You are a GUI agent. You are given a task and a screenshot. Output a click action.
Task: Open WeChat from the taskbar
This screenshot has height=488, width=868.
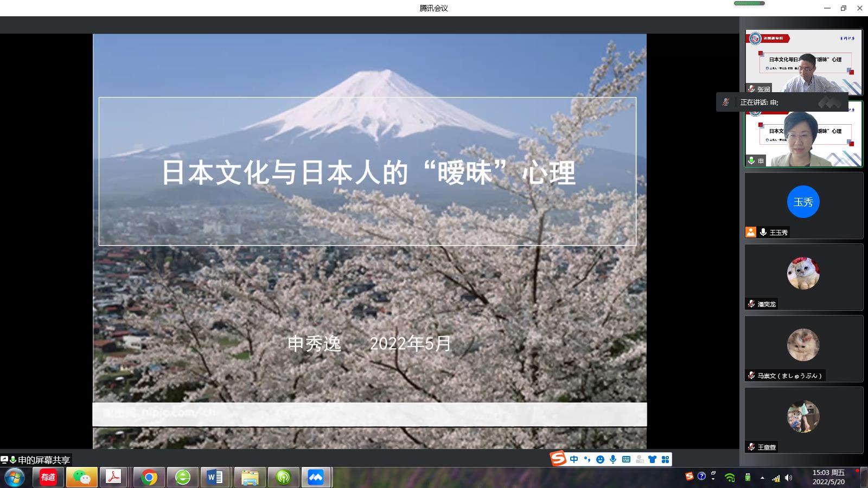(82, 477)
